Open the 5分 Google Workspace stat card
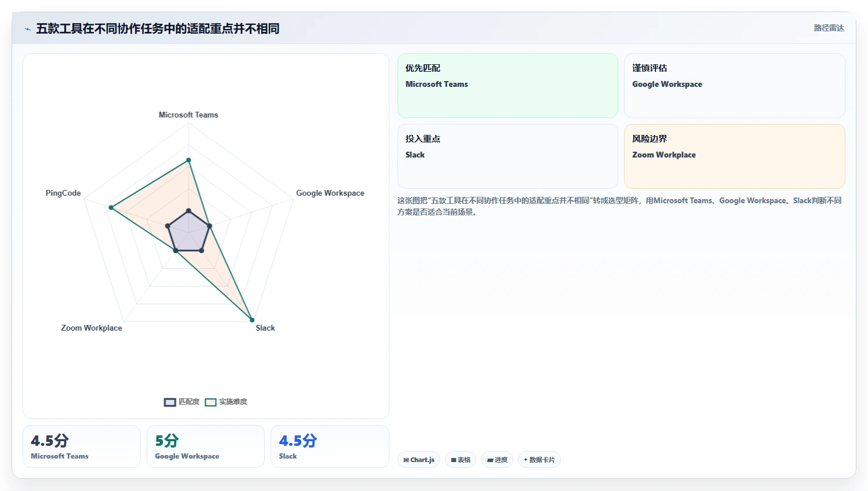Screen dimensions: 868x491 click(206, 446)
